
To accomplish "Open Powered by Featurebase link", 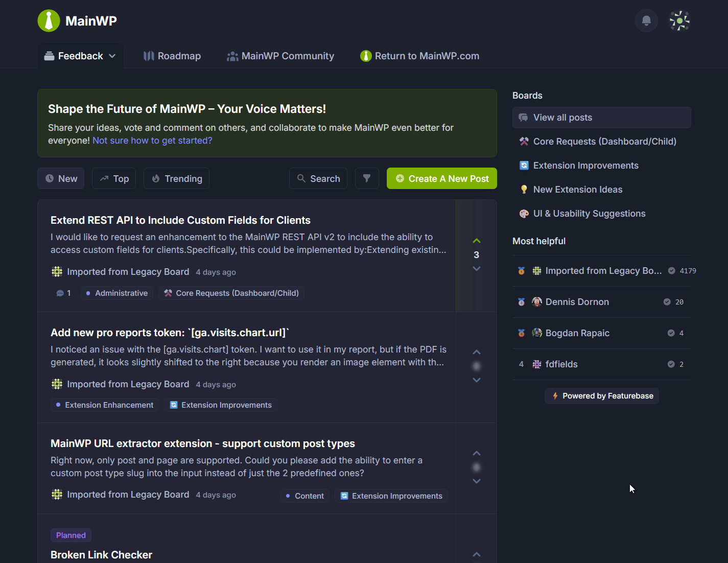I will [x=602, y=396].
